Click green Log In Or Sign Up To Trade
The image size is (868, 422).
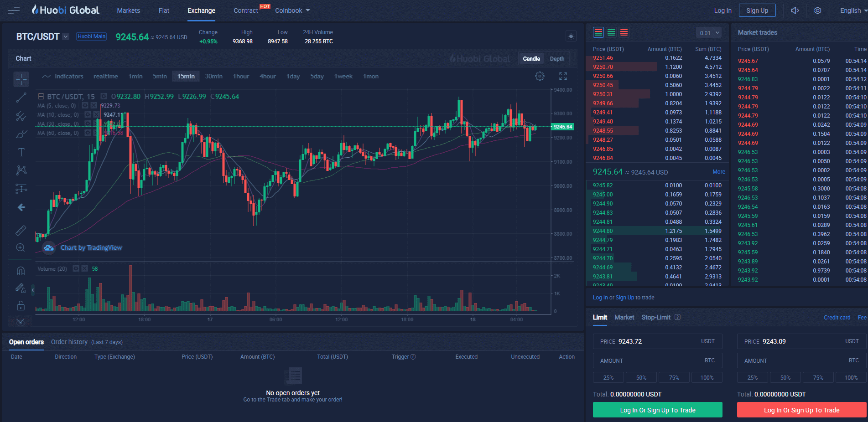[x=658, y=410]
